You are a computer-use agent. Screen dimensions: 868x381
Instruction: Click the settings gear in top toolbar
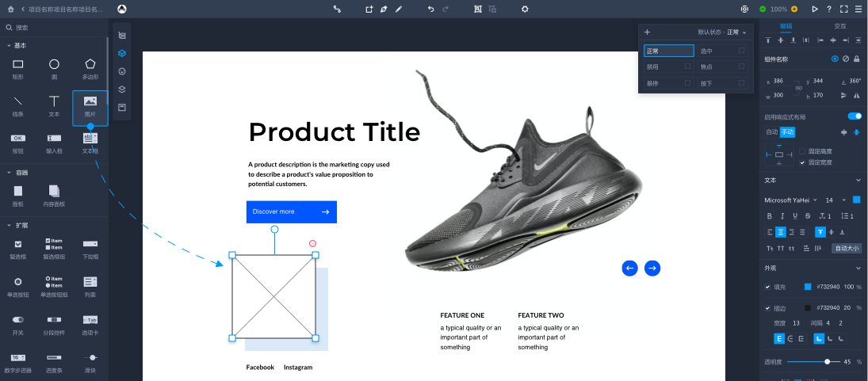(x=525, y=9)
